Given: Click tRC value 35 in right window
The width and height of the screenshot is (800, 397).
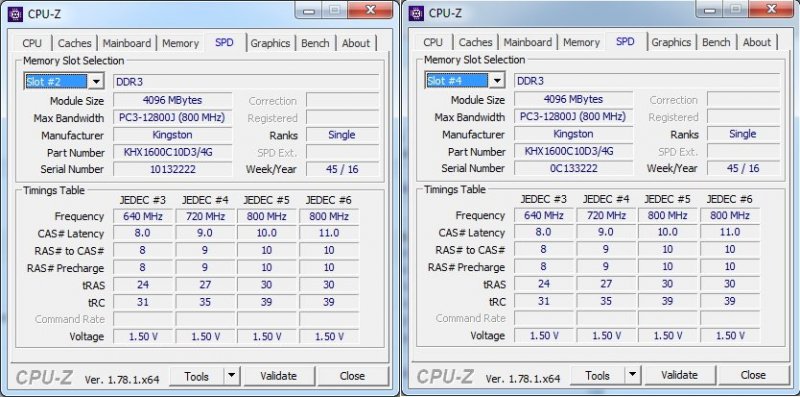Looking at the screenshot, I should click(606, 301).
